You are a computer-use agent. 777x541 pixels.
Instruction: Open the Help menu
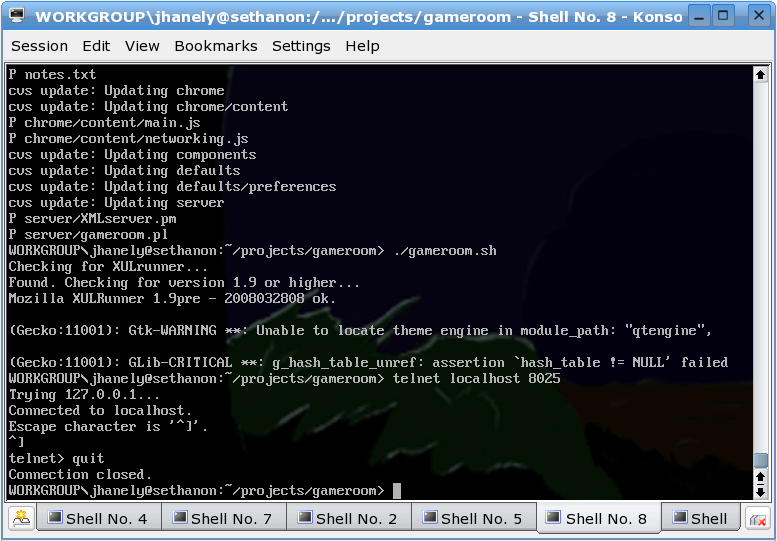coord(362,46)
